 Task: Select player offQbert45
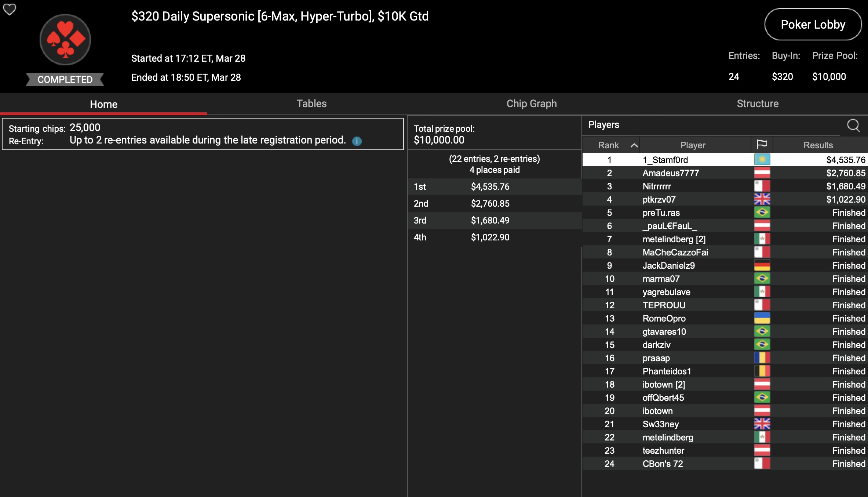point(725,398)
